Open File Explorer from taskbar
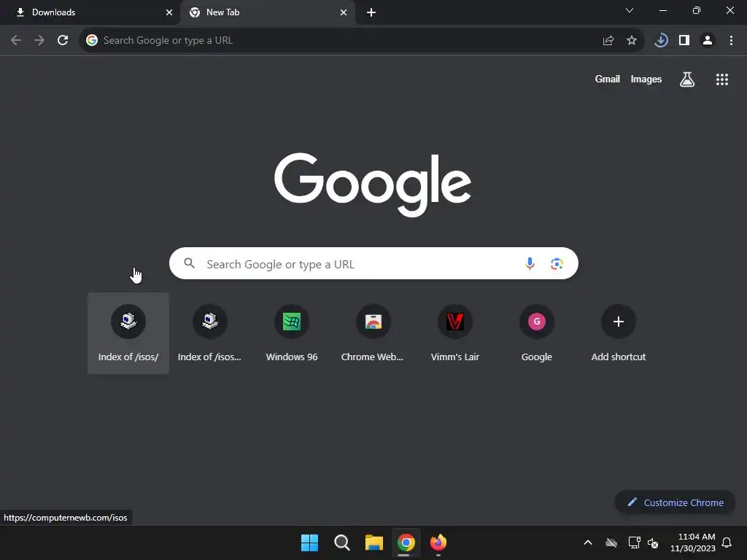The image size is (747, 560). 374,542
